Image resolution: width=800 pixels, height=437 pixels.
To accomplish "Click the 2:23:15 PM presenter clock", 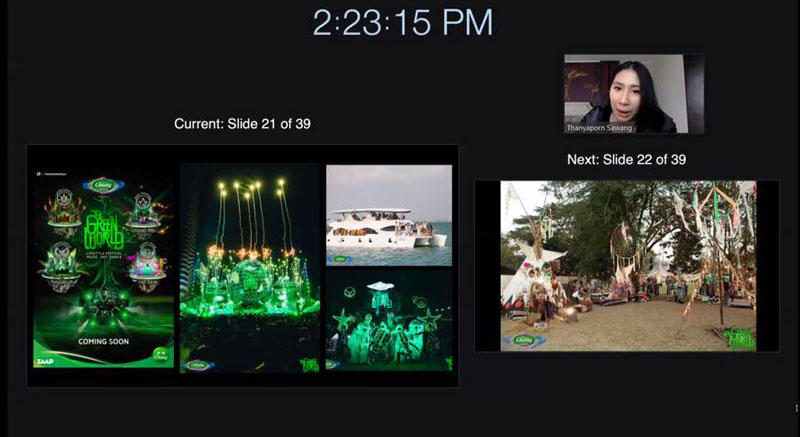I will [403, 22].
